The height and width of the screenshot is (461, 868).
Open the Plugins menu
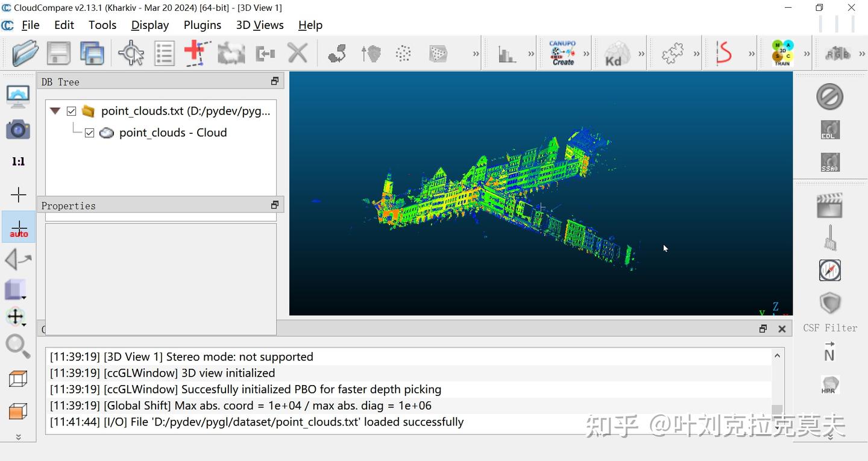point(202,25)
